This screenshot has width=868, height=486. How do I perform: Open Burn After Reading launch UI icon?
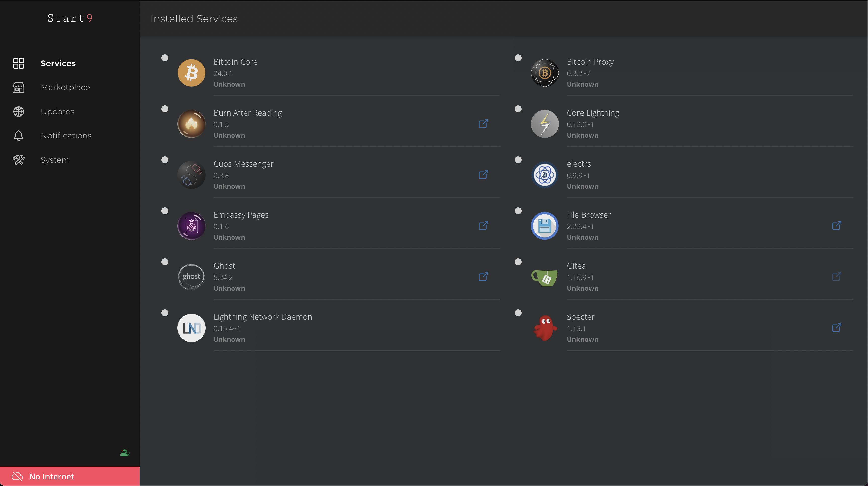(x=483, y=124)
